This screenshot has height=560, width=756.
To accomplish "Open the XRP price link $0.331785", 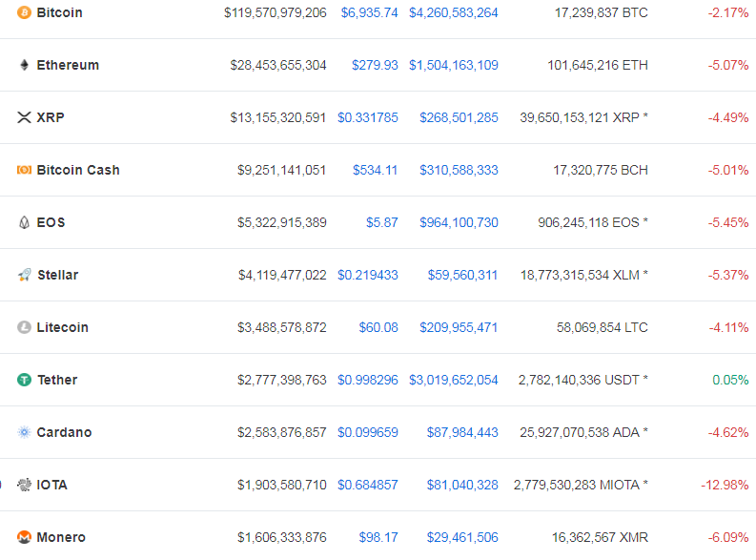I will point(368,117).
